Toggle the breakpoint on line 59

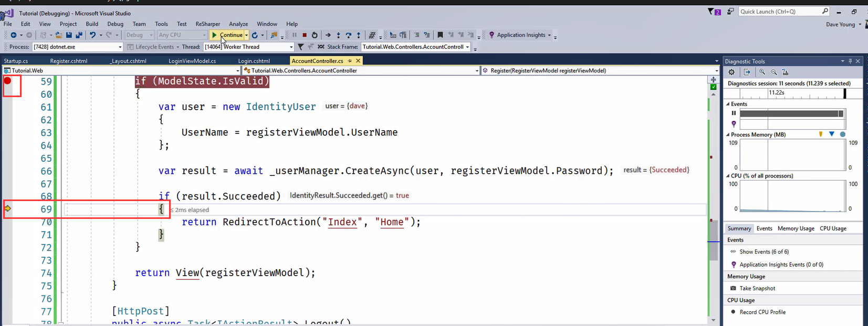point(7,81)
